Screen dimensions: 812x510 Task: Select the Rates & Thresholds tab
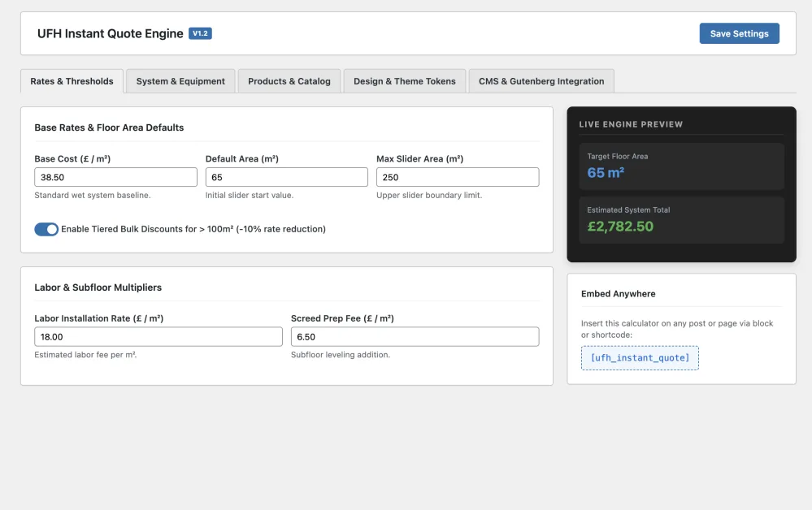[72, 81]
